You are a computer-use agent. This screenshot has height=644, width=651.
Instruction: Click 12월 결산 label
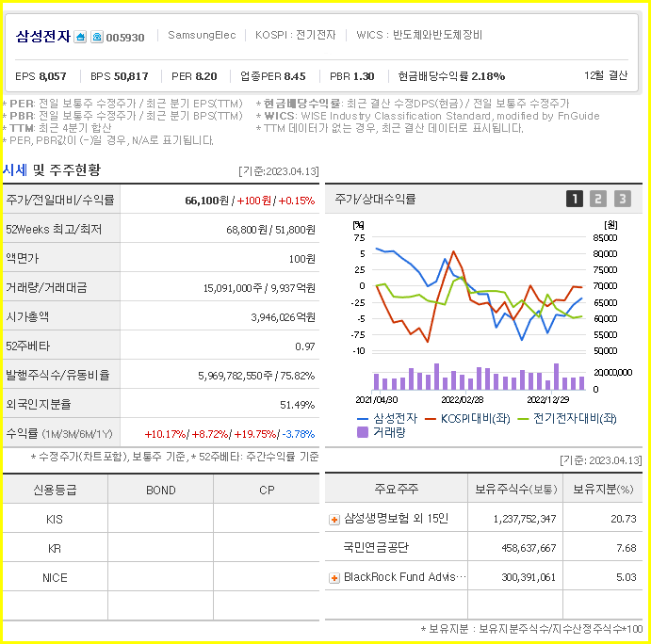[606, 75]
